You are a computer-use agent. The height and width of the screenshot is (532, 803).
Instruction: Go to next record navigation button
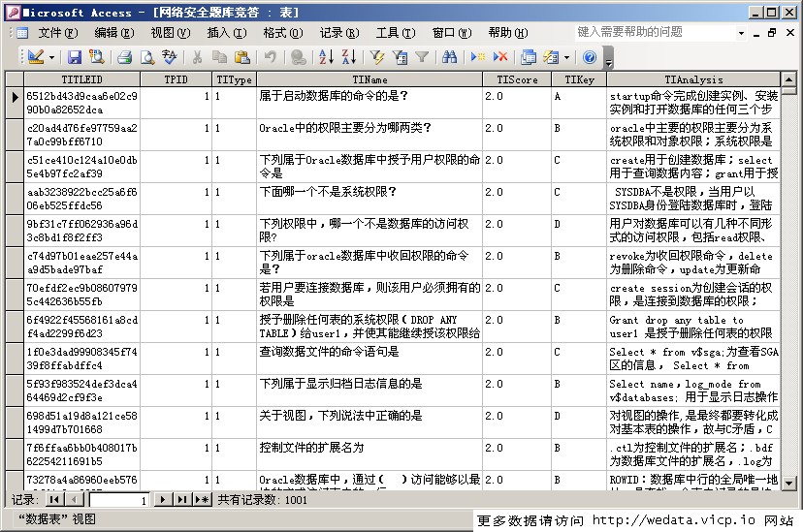(x=163, y=500)
